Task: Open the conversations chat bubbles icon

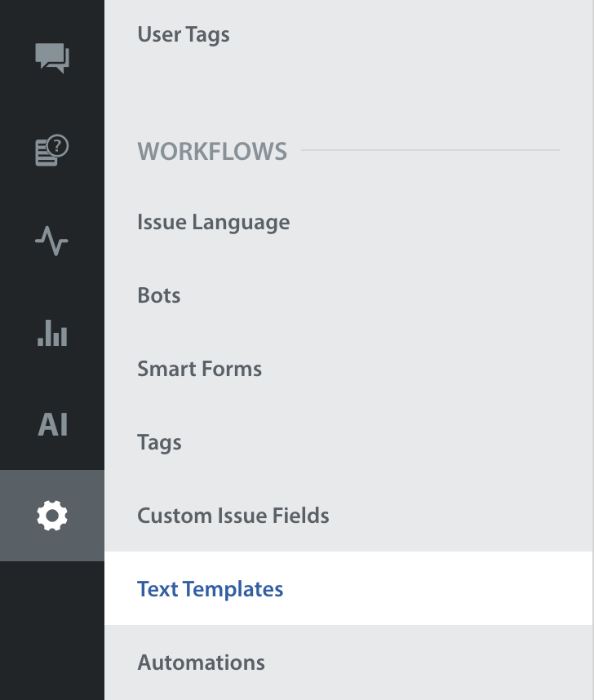Action: 52,58
